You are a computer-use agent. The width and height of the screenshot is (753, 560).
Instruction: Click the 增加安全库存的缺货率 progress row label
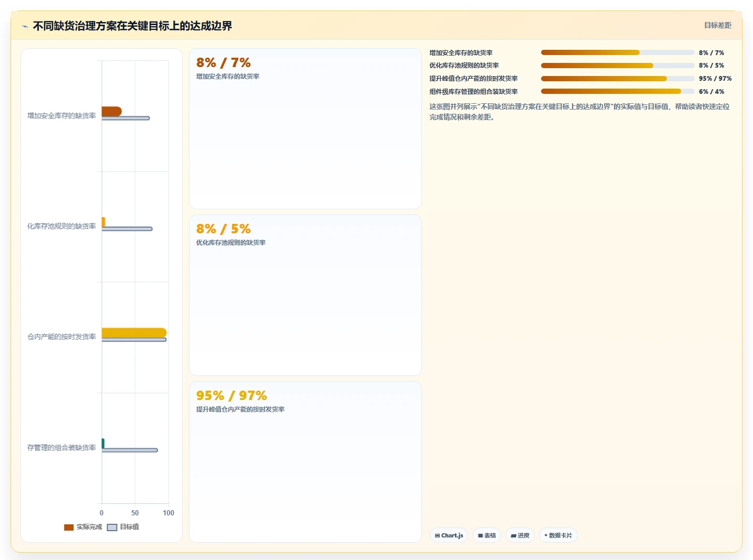(461, 53)
